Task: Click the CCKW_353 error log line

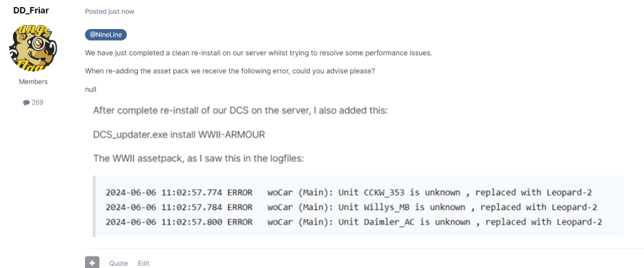Action: pos(354,191)
